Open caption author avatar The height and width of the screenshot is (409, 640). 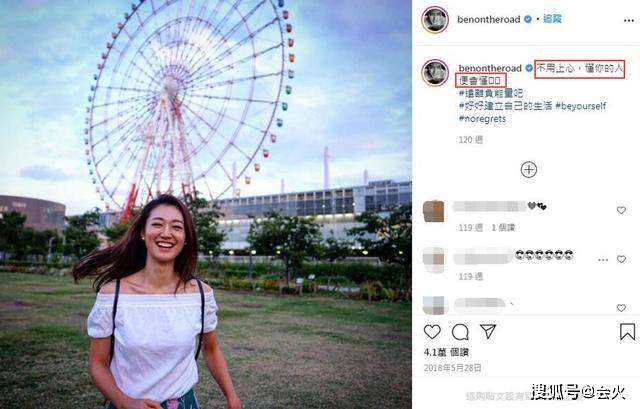tap(435, 73)
